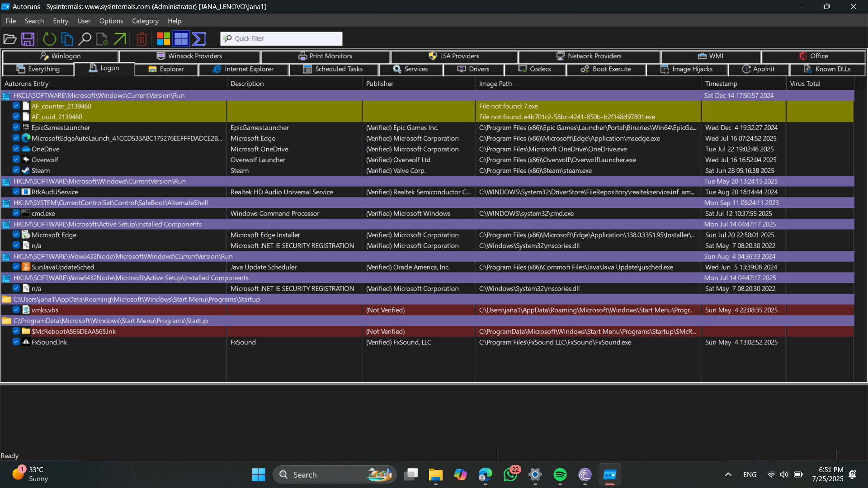
Task: Uncheck the Overwolf entry checkbox
Action: (x=16, y=160)
